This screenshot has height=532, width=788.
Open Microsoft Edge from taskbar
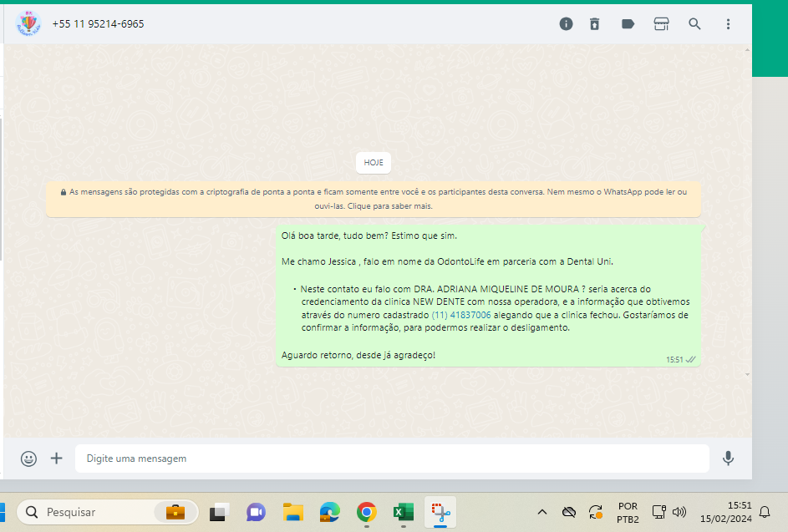330,512
